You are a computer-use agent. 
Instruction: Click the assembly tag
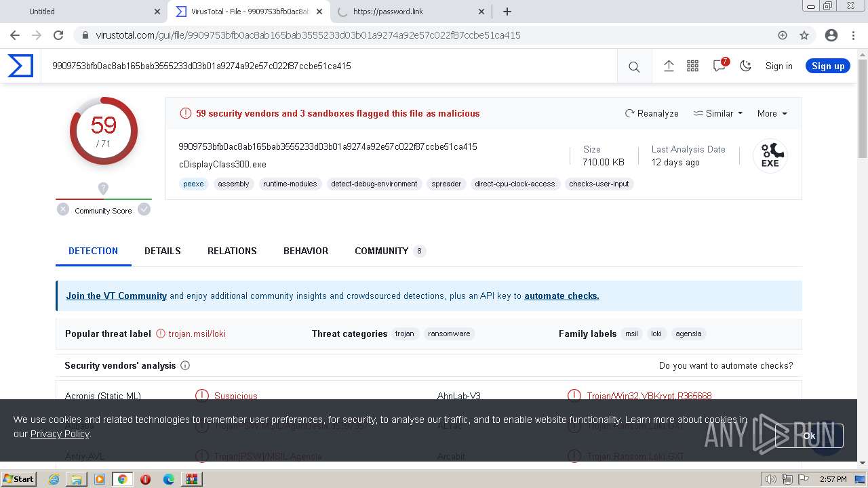pos(233,184)
